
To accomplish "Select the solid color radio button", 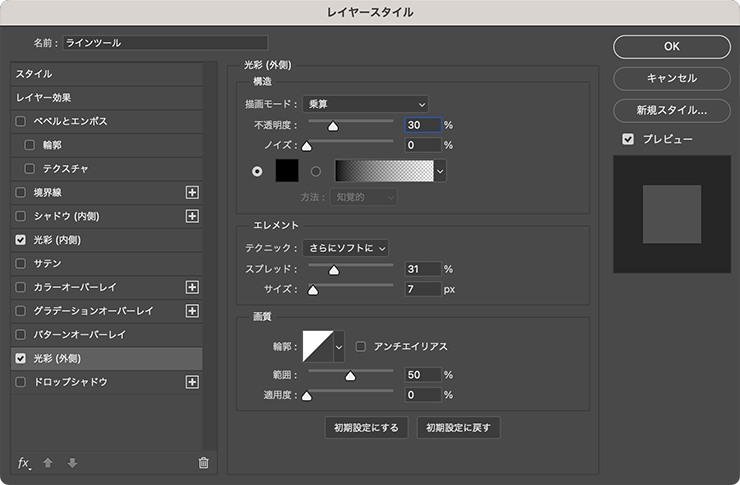I will pos(257,171).
